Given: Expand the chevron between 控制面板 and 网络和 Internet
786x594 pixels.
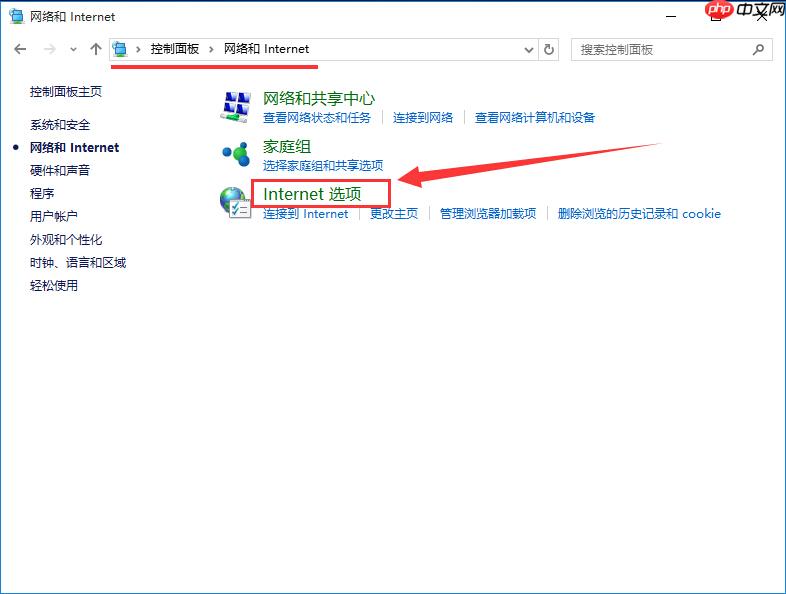Looking at the screenshot, I should click(211, 49).
